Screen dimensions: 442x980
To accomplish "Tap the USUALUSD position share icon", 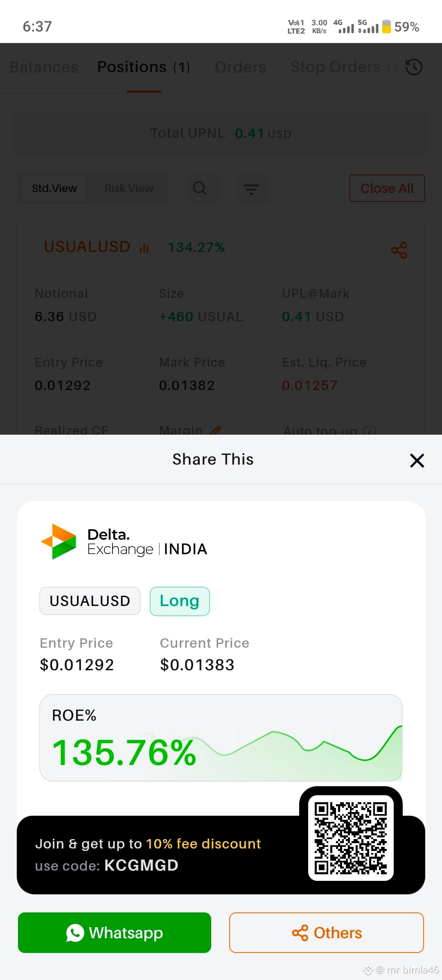I will (x=399, y=250).
